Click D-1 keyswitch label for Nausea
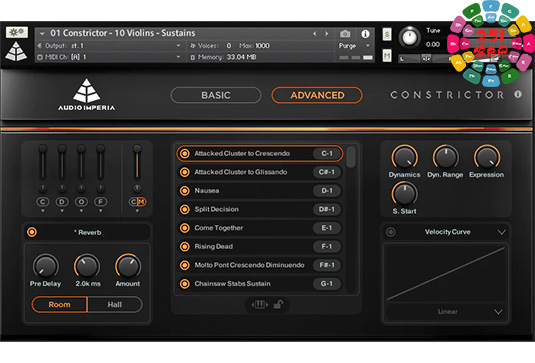This screenshot has height=363, width=535. coord(327,191)
